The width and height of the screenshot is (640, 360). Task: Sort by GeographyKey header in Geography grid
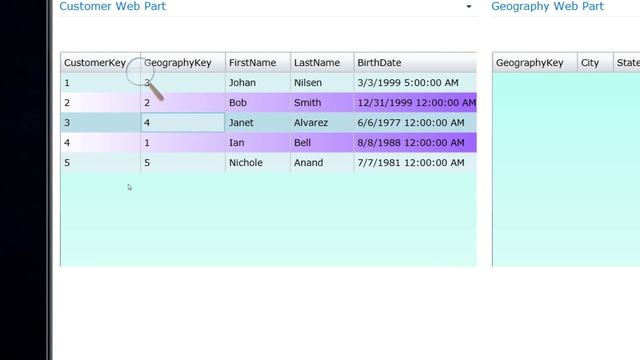point(535,62)
